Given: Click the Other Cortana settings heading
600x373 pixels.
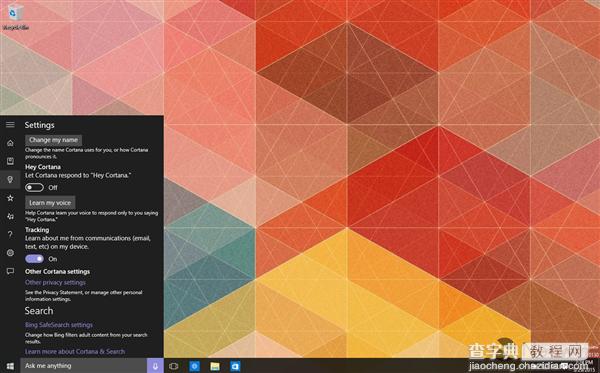Looking at the screenshot, I should pyautogui.click(x=57, y=271).
